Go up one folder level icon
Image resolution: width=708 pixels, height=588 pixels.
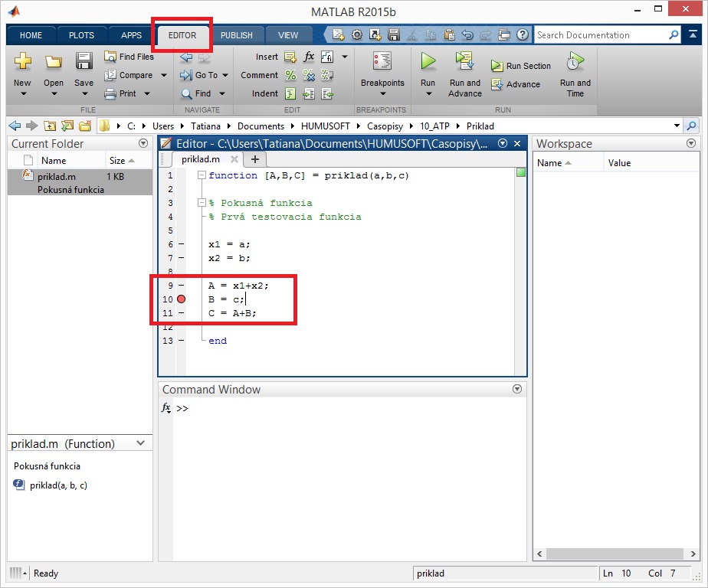(50, 126)
